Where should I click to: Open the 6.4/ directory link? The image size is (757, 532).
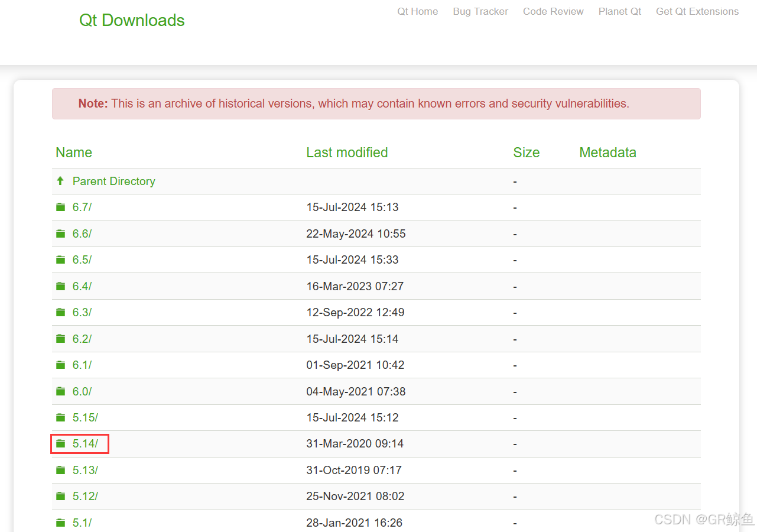(x=82, y=286)
